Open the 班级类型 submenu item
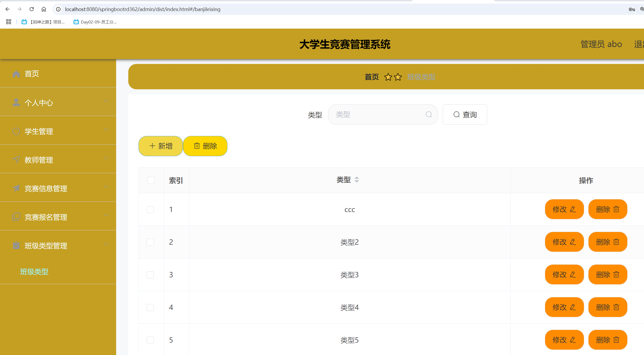The width and height of the screenshot is (644, 355). (x=34, y=272)
